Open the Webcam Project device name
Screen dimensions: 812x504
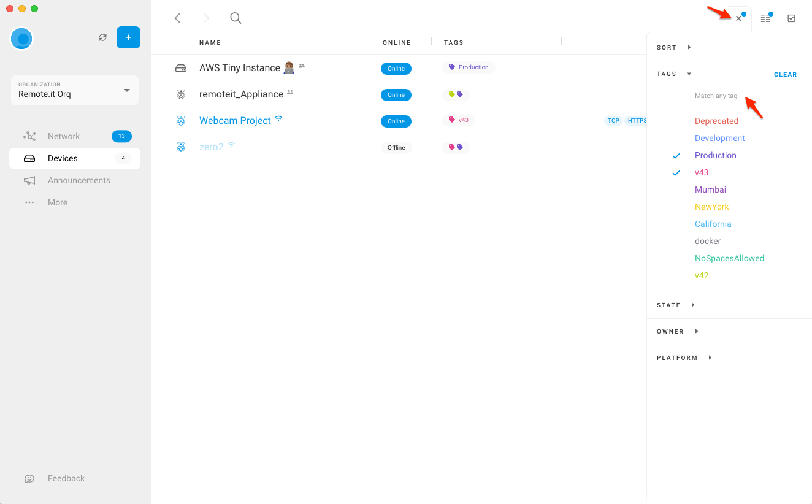click(x=235, y=121)
